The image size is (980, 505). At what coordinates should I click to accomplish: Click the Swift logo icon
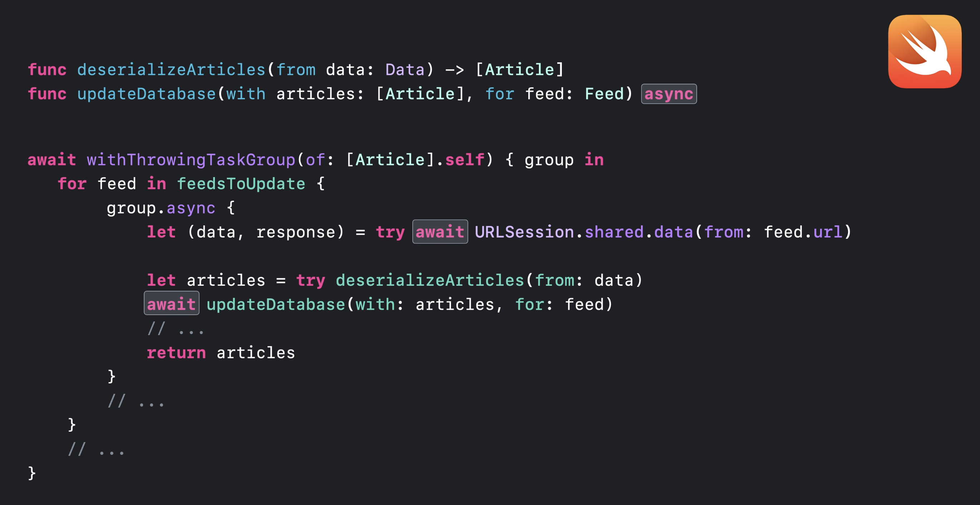click(925, 52)
